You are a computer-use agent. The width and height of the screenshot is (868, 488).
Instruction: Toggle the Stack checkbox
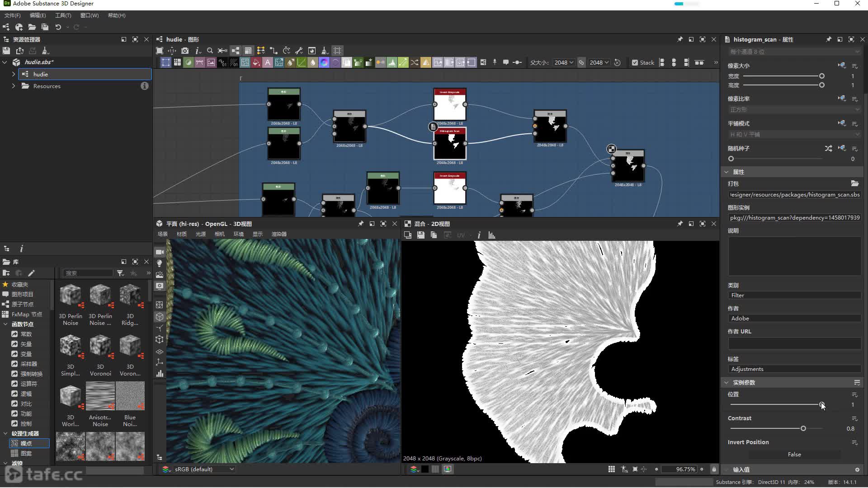(635, 63)
